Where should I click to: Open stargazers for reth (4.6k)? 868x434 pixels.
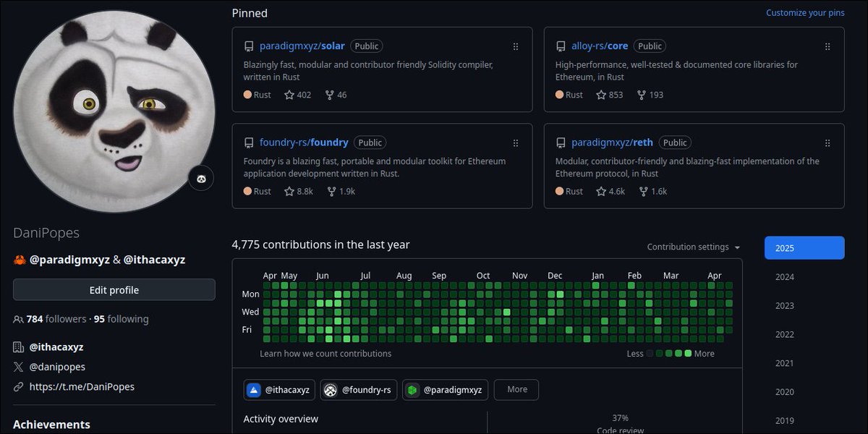(x=610, y=192)
